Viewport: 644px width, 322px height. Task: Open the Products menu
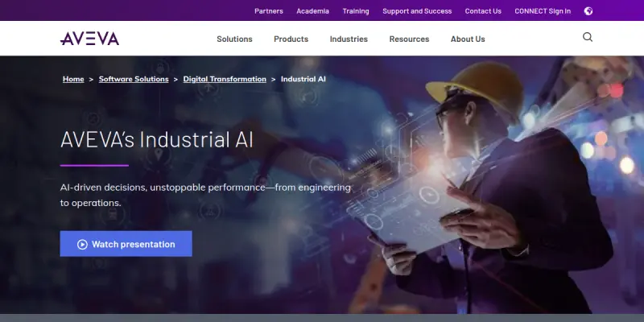[x=291, y=39]
